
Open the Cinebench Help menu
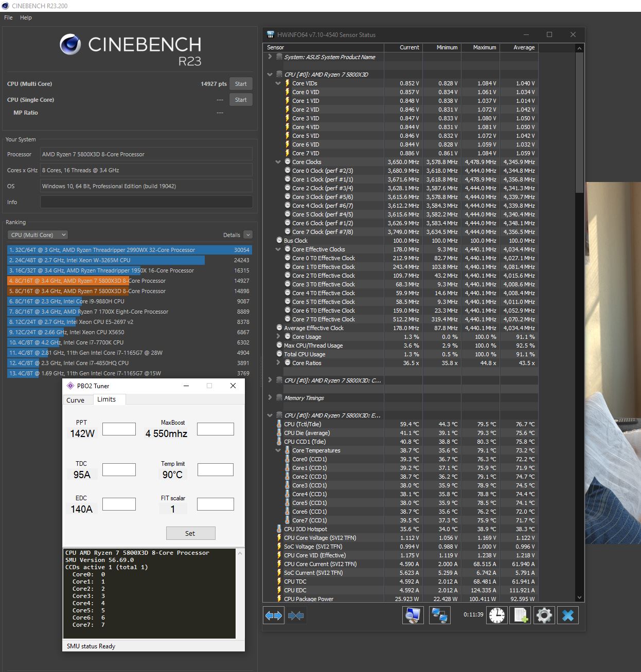[x=26, y=17]
